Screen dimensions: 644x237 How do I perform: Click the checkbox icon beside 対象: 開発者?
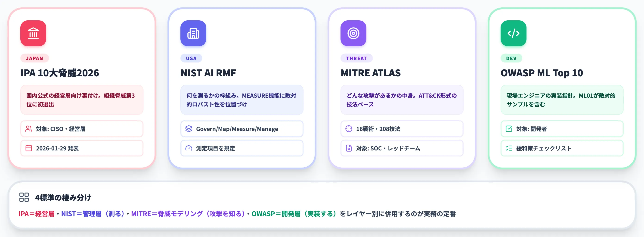coord(509,129)
